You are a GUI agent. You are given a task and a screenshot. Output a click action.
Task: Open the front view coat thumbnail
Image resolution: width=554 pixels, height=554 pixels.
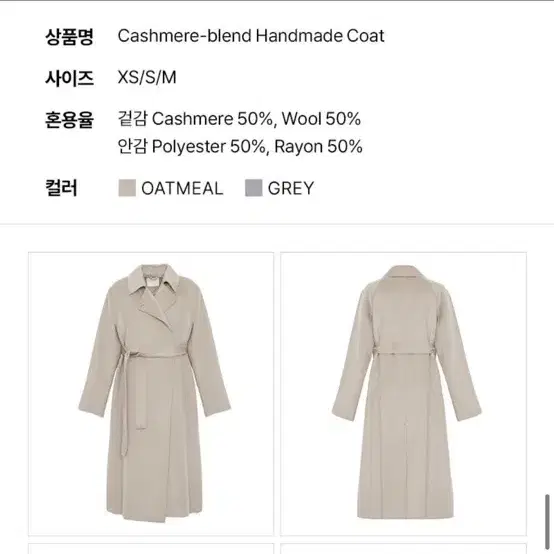pyautogui.click(x=151, y=394)
